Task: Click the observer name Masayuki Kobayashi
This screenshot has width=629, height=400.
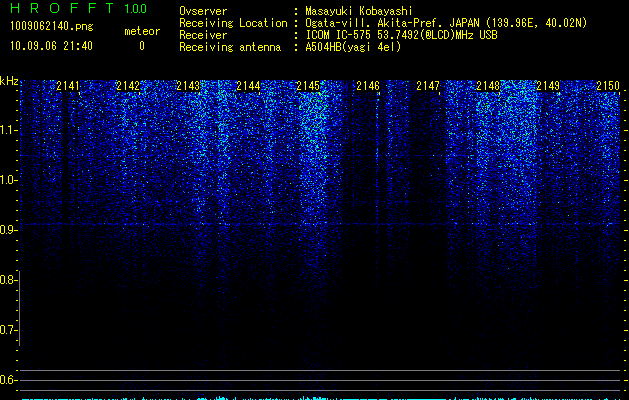Action: click(x=359, y=11)
